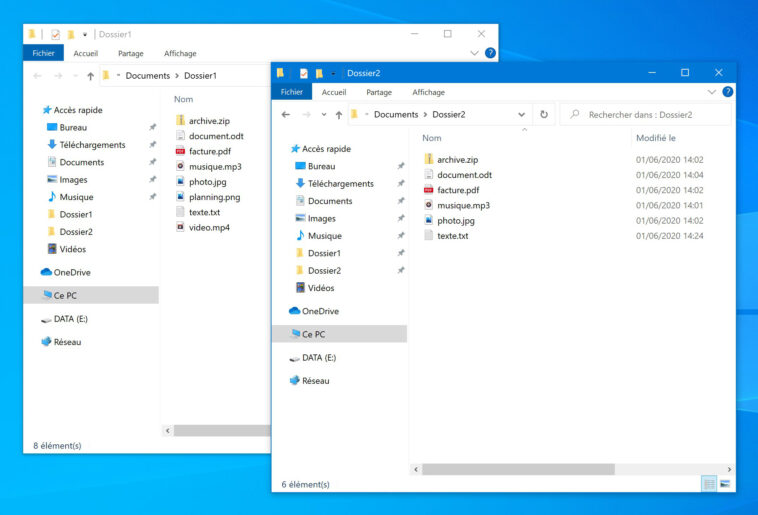Open the Partage tab in Dossier1 window
Screen dimensions: 758x515
click(130, 53)
